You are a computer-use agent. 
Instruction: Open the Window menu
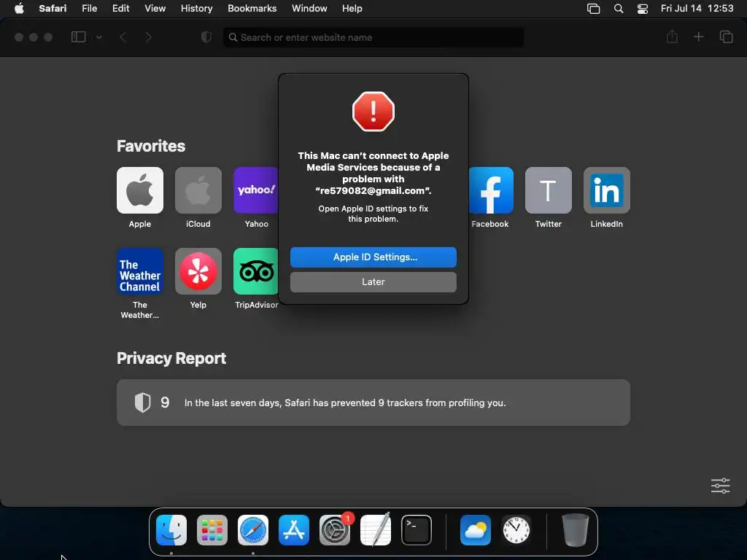click(x=309, y=9)
